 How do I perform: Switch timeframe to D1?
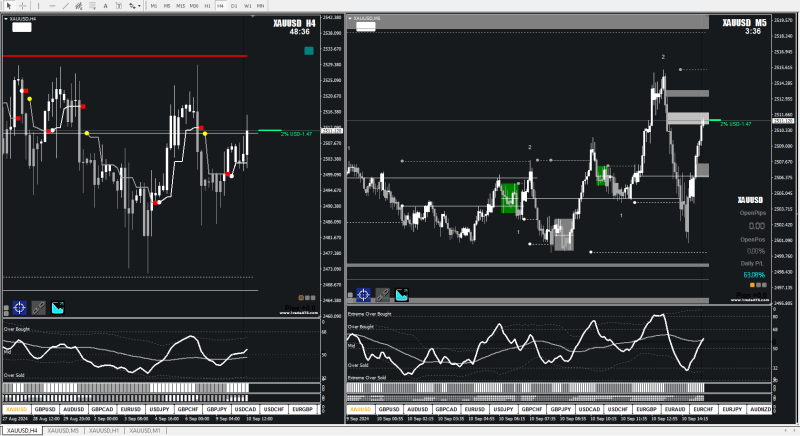(x=234, y=6)
